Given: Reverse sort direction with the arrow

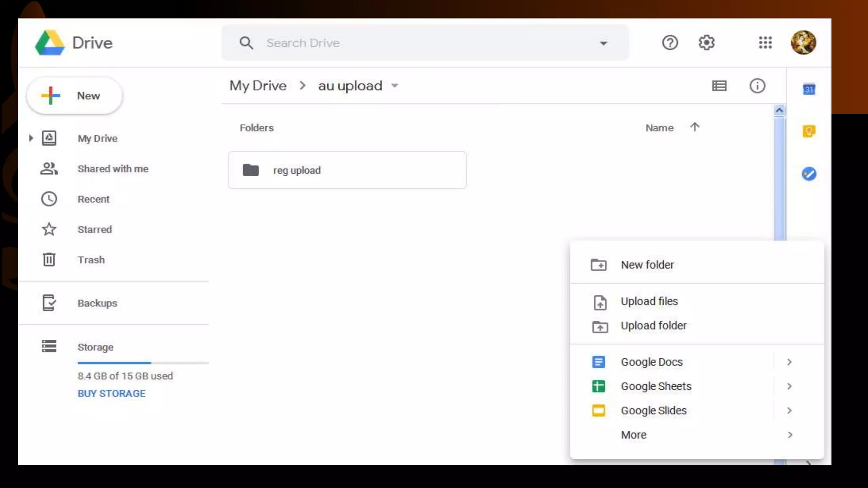Looking at the screenshot, I should pyautogui.click(x=694, y=127).
